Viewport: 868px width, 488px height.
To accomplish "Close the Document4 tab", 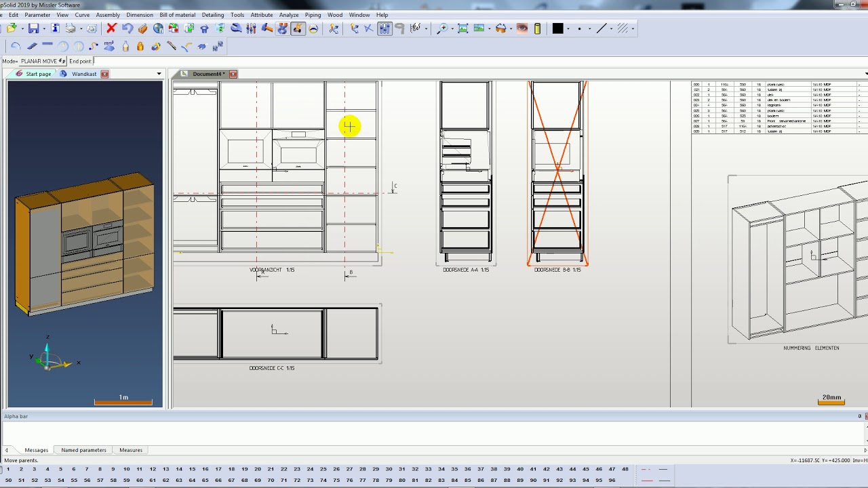I will pyautogui.click(x=233, y=74).
